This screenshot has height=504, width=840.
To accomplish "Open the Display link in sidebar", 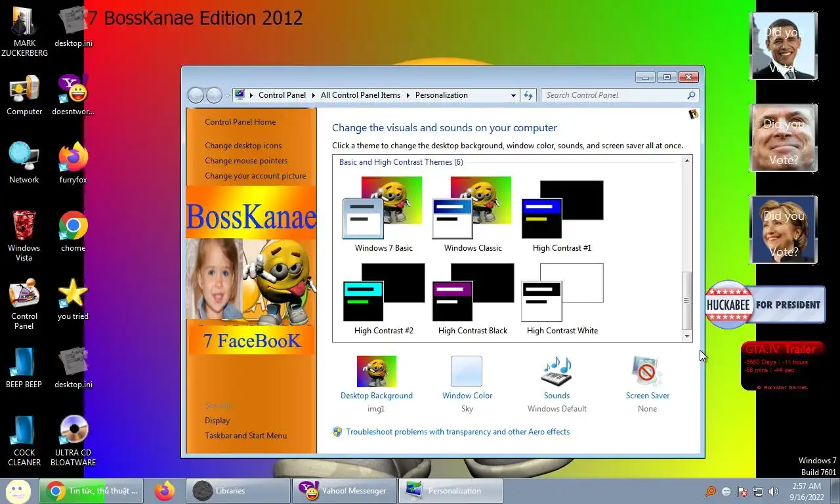I will click(217, 421).
